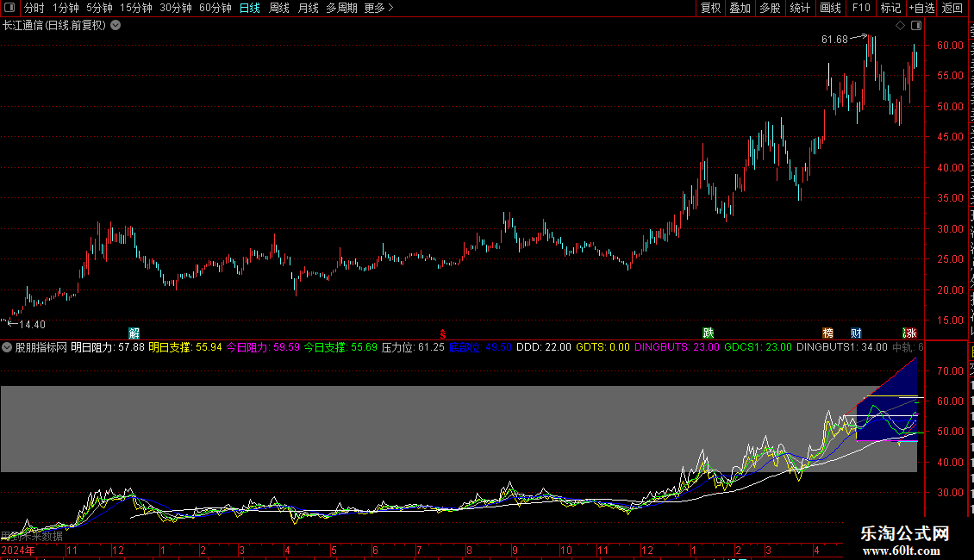Open the 多股 multi-stock view

[x=771, y=8]
